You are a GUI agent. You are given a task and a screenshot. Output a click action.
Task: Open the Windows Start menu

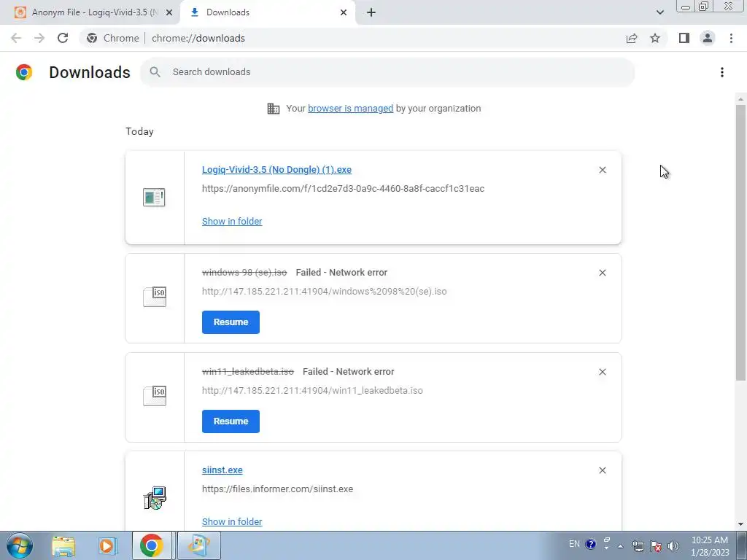(20, 545)
